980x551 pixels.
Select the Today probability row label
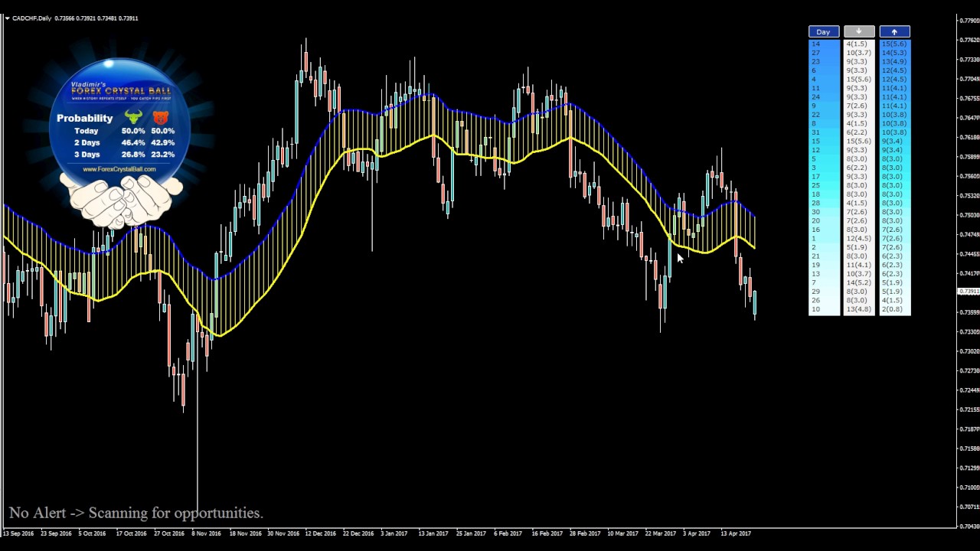click(x=86, y=131)
